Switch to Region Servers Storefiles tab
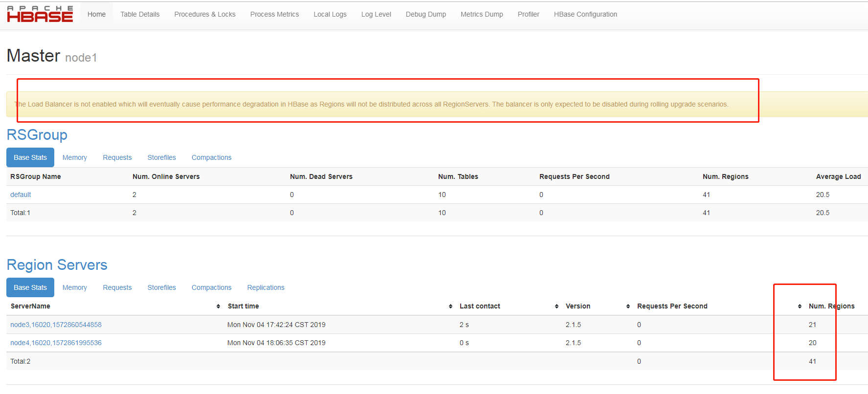868x394 pixels. 161,287
